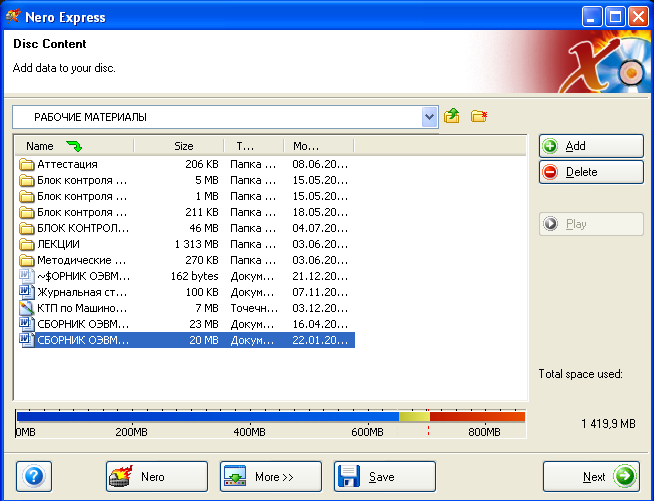Click the date 21.12.20... cell

[x=320, y=276]
